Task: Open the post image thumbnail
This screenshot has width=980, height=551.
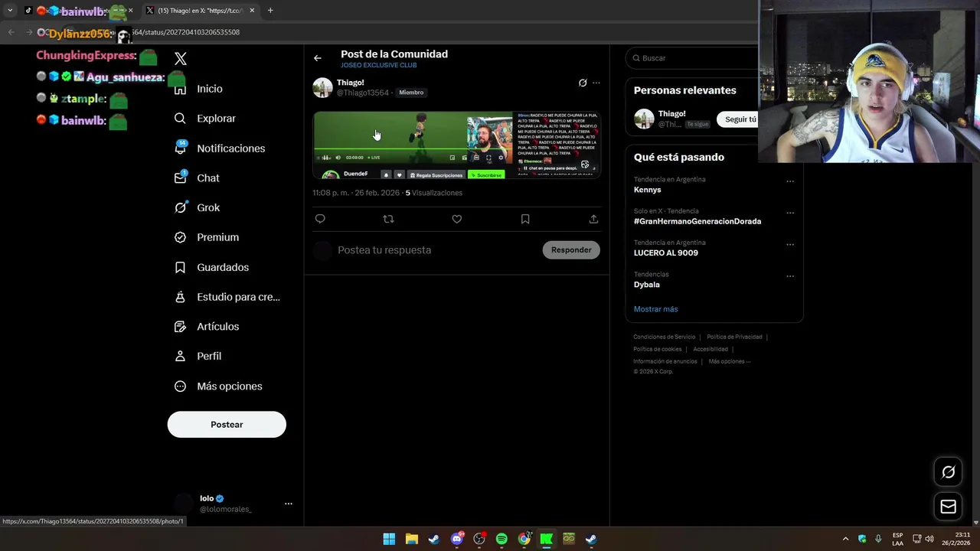Action: 456,145
